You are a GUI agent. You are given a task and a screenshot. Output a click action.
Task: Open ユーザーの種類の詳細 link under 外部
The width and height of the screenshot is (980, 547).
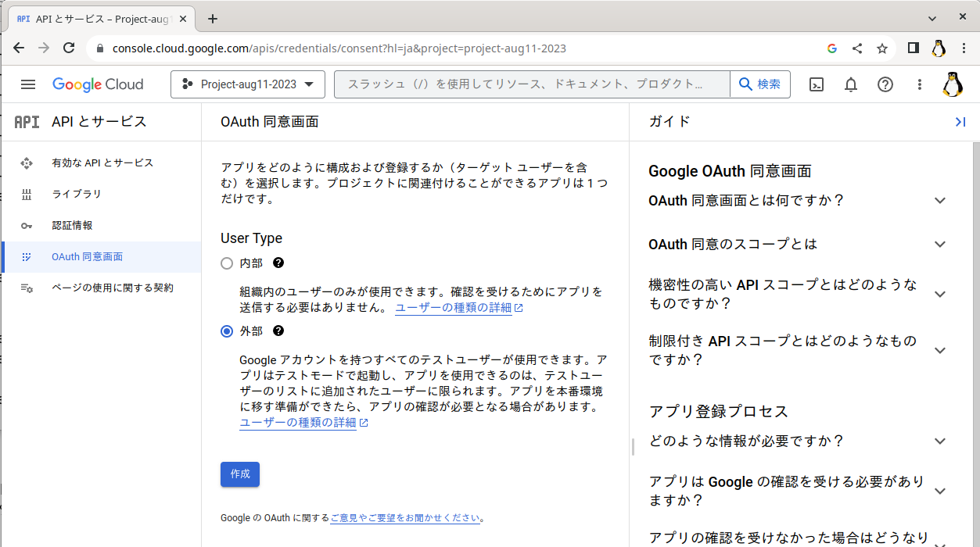click(x=303, y=423)
